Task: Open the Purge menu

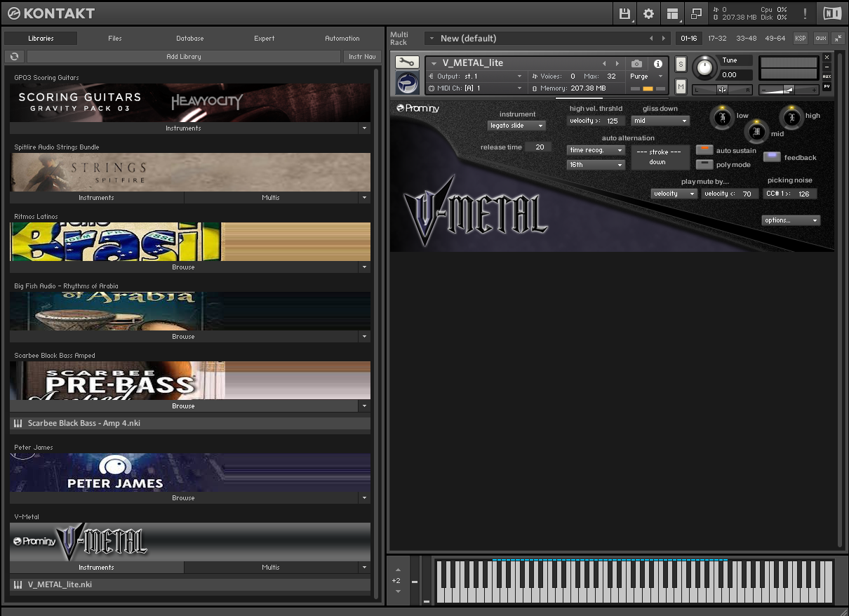Action: click(x=647, y=76)
